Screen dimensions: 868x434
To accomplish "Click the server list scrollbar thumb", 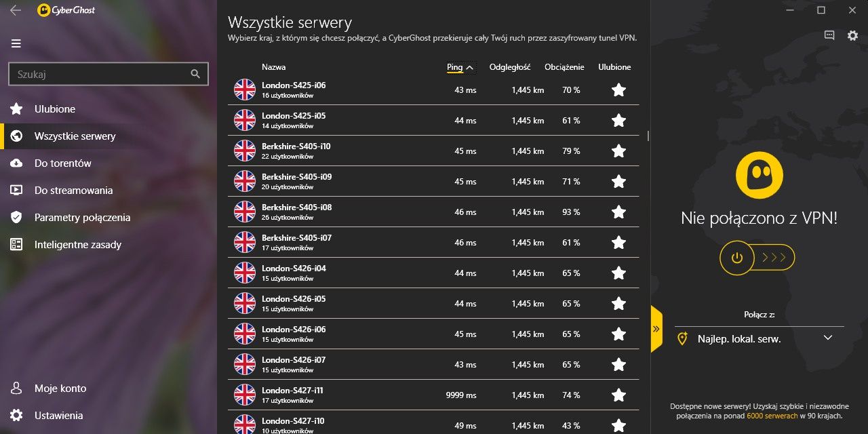I will coord(648,136).
